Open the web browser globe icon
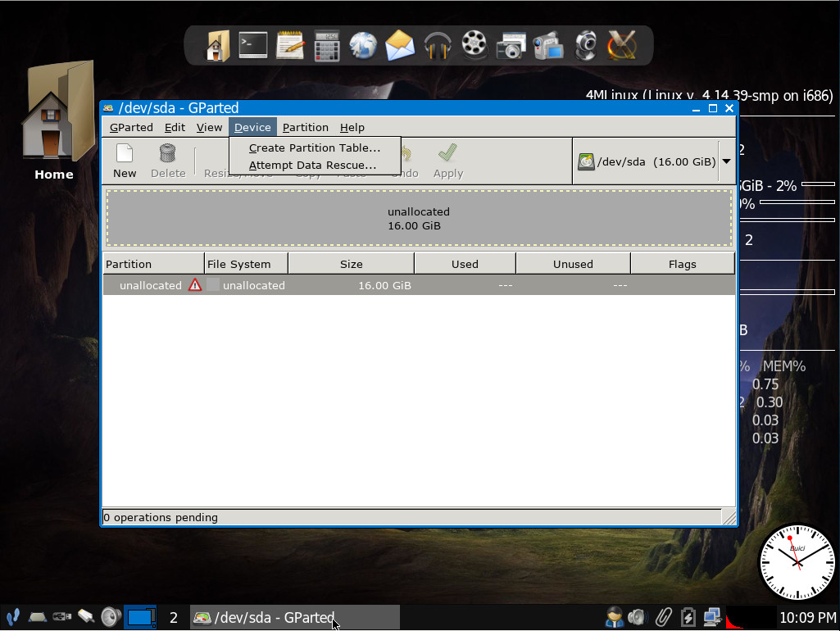 pos(363,45)
